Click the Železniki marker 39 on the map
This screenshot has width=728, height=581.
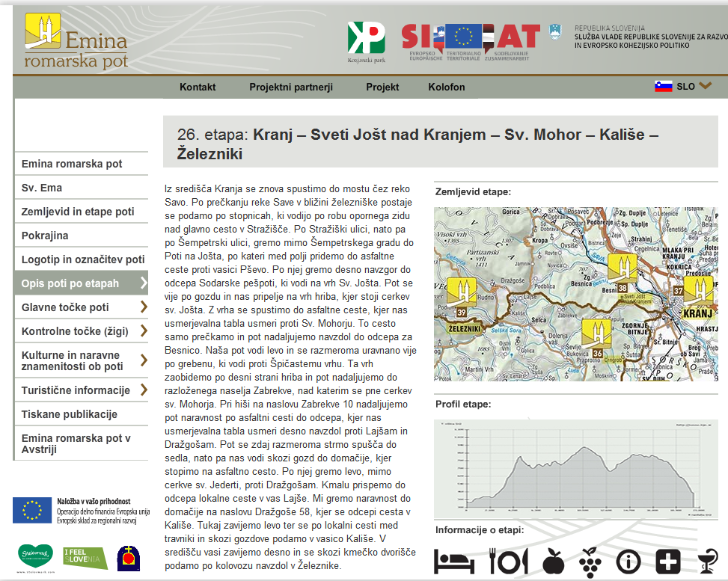click(x=456, y=297)
